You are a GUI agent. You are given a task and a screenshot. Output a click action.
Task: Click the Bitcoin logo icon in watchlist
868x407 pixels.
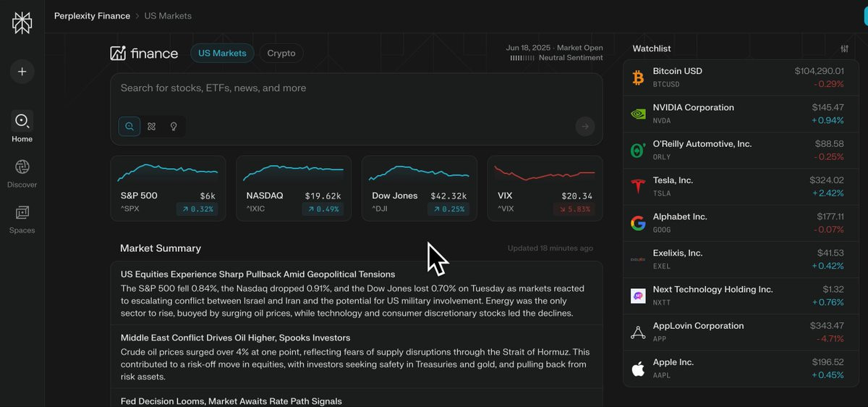pos(638,77)
